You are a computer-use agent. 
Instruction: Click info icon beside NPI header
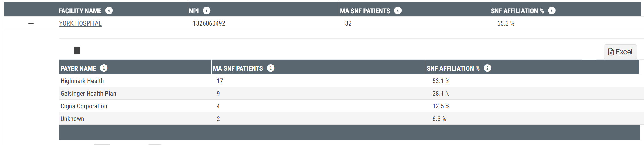pyautogui.click(x=206, y=11)
